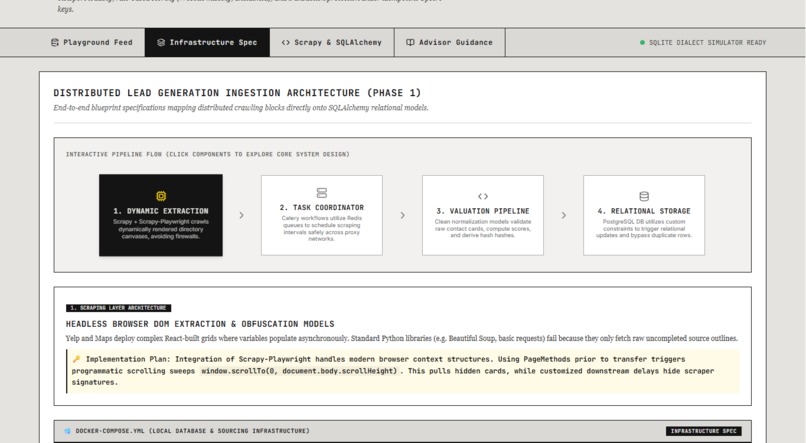Click the Playground Feed tab icon
The image size is (806, 443).
[x=54, y=43]
